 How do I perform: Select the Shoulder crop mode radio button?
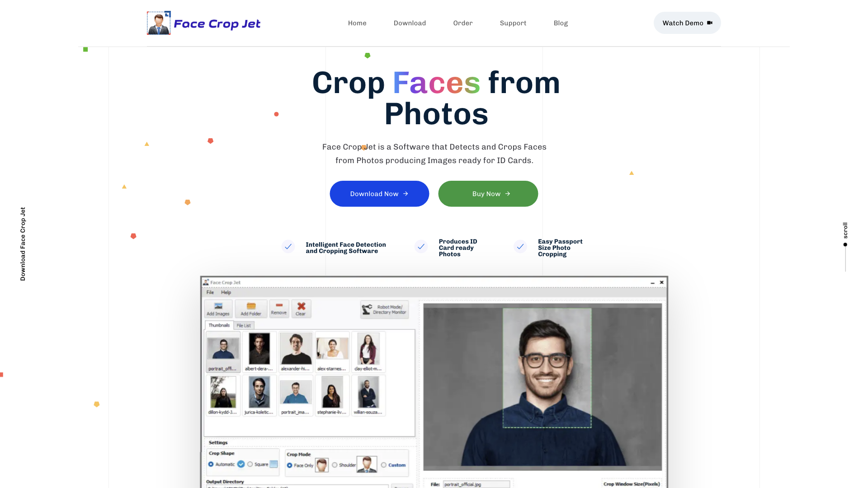(x=335, y=465)
